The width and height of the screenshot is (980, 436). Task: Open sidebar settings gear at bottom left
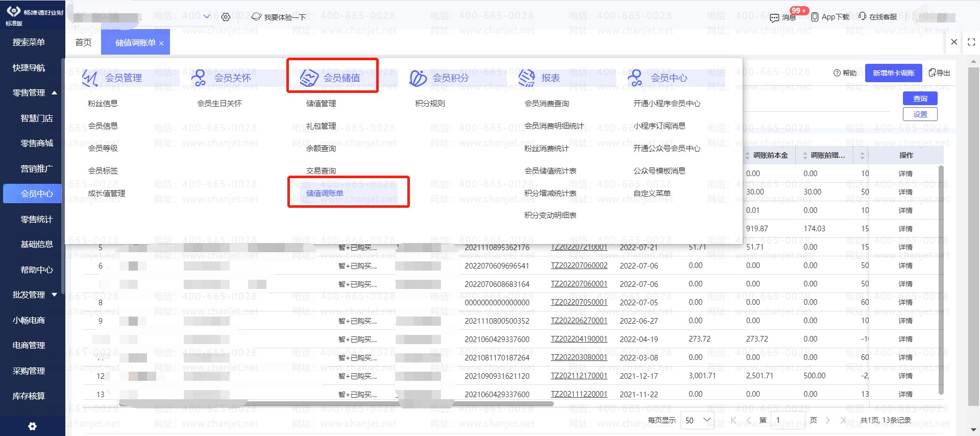tap(32, 426)
